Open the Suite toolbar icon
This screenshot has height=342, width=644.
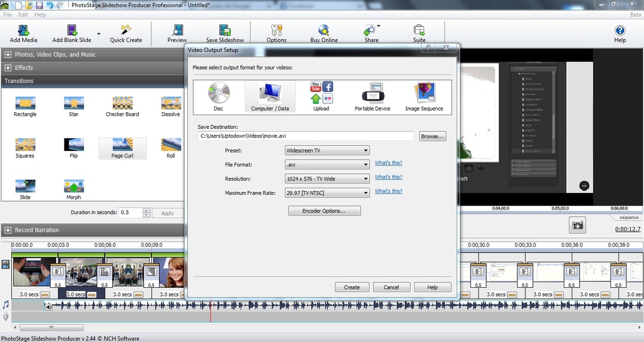[x=419, y=34]
